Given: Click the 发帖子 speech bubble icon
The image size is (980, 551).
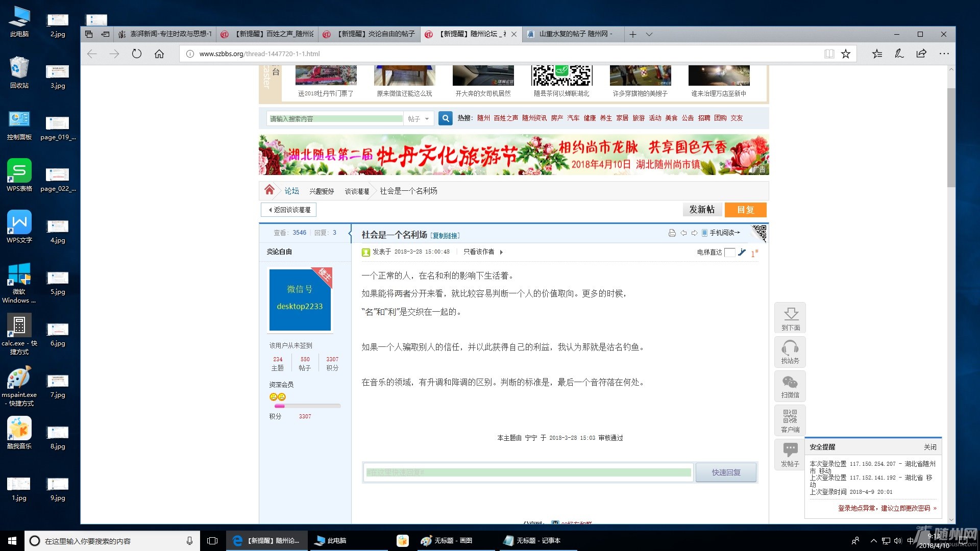Looking at the screenshot, I should point(790,454).
